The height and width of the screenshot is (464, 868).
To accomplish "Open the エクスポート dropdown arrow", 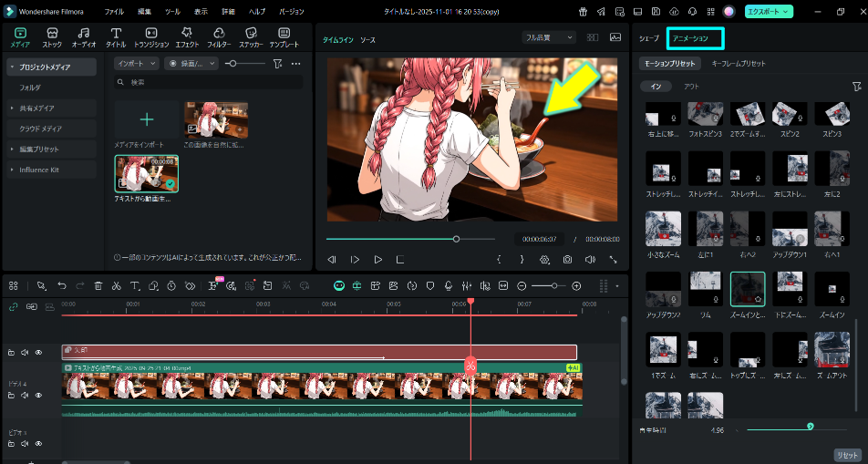I will click(x=785, y=12).
